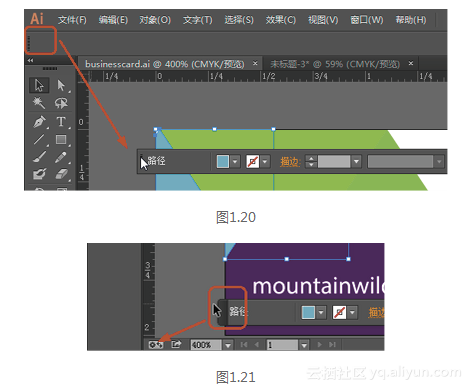Open the 视图(V) menu
472x391 pixels.
[323, 20]
